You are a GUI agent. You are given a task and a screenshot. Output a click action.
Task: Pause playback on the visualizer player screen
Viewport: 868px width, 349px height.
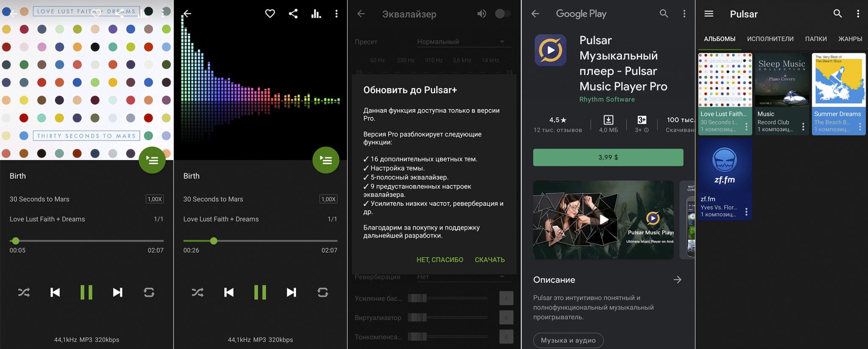pos(260,292)
